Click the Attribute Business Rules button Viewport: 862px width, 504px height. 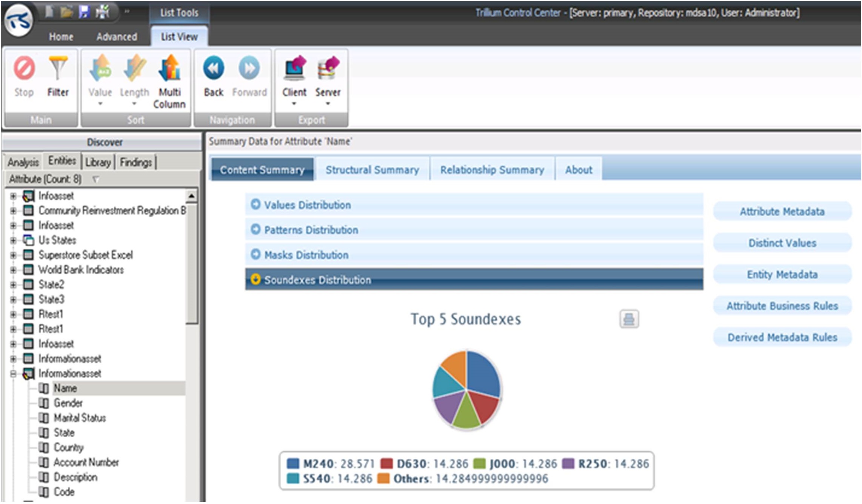click(782, 306)
